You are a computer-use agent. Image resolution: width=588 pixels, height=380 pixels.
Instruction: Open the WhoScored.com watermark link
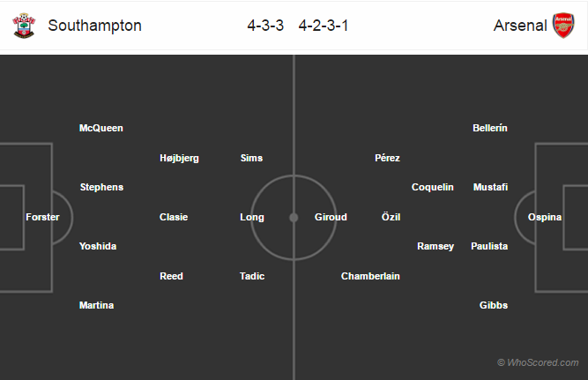(x=538, y=362)
